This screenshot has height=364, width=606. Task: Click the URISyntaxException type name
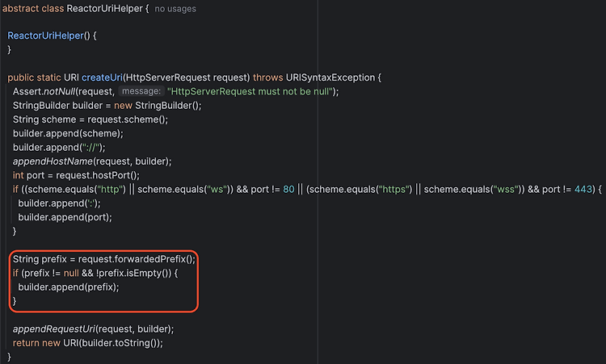(330, 77)
